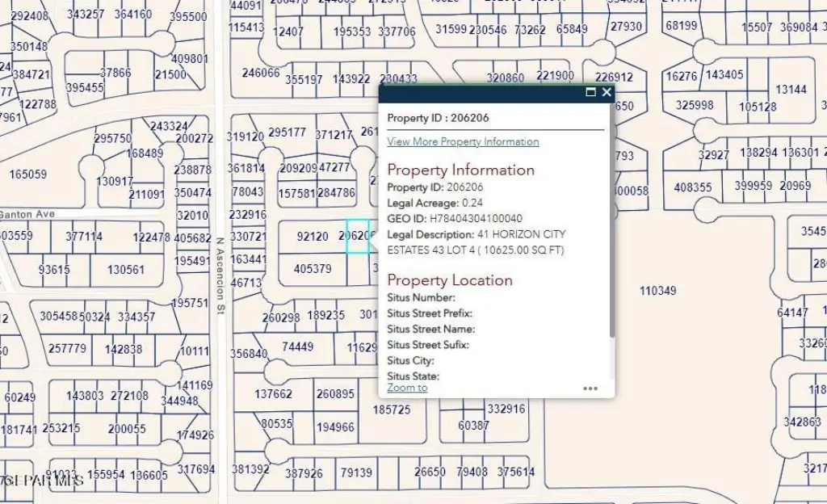Click parcel 13144
The image size is (827, 504).
[x=791, y=90]
